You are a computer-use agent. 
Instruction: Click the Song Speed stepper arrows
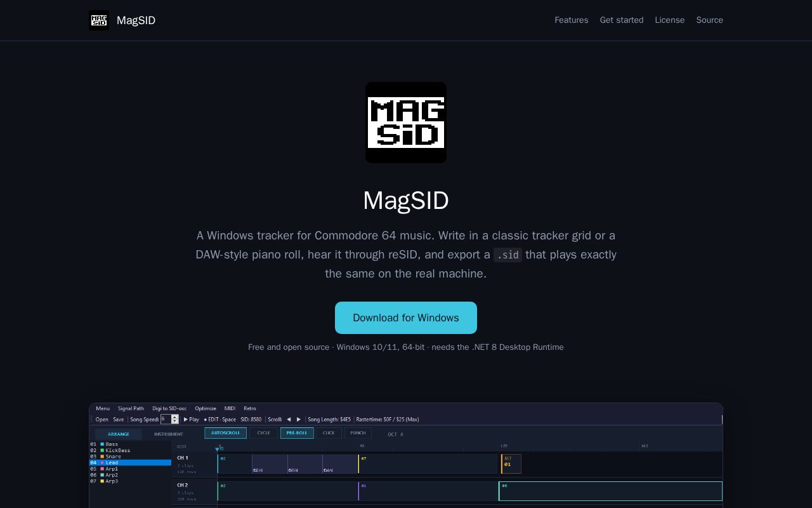[x=175, y=419]
